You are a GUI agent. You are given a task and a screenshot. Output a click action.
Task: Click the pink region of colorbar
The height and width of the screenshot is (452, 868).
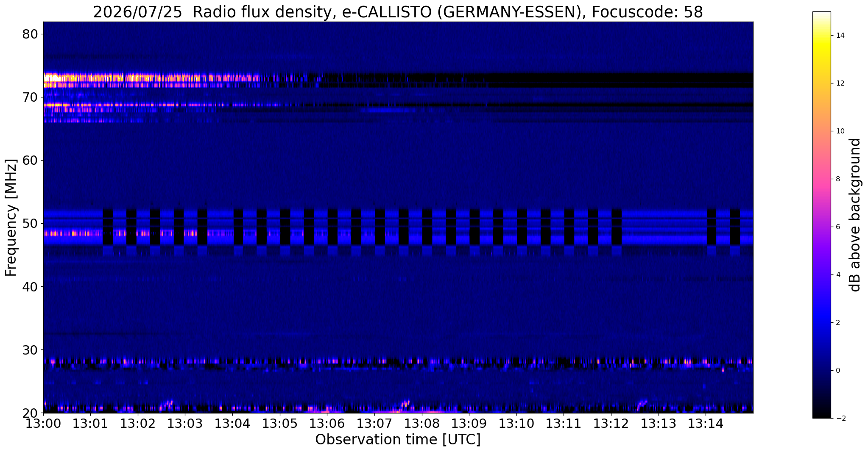click(821, 178)
